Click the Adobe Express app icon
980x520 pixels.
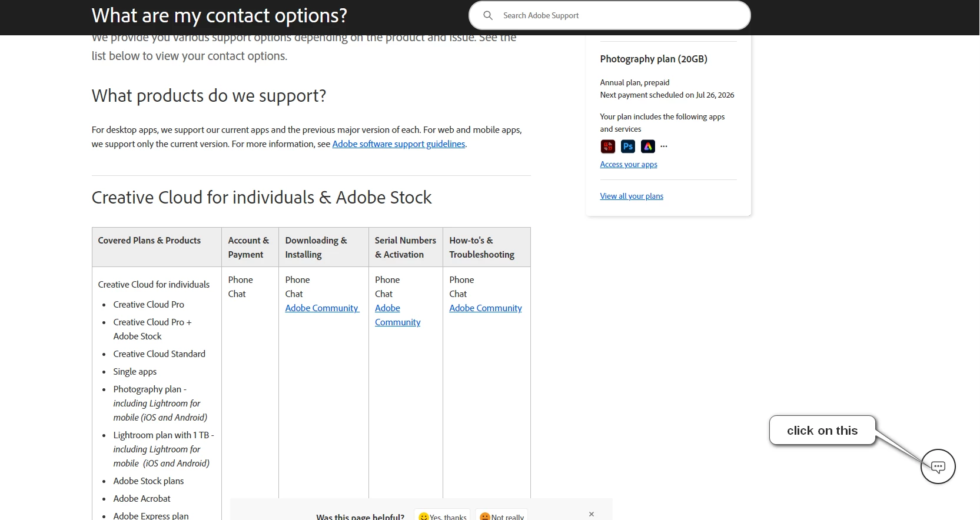pos(648,146)
